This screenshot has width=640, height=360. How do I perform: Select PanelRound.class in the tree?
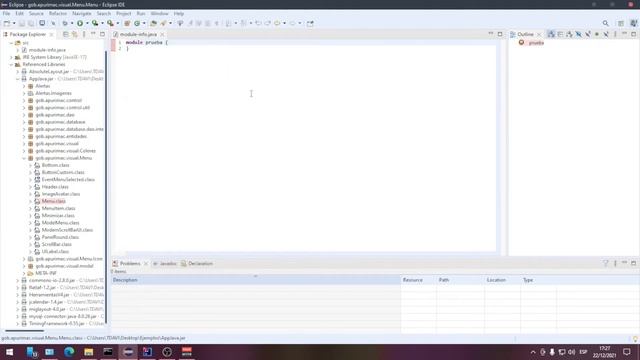(x=60, y=237)
